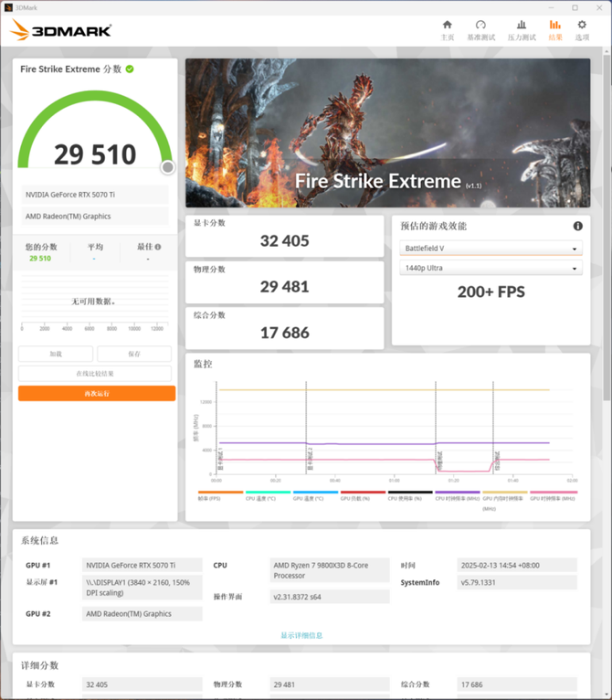Toggle the cyan CPU 温度 legend entry

click(268, 495)
